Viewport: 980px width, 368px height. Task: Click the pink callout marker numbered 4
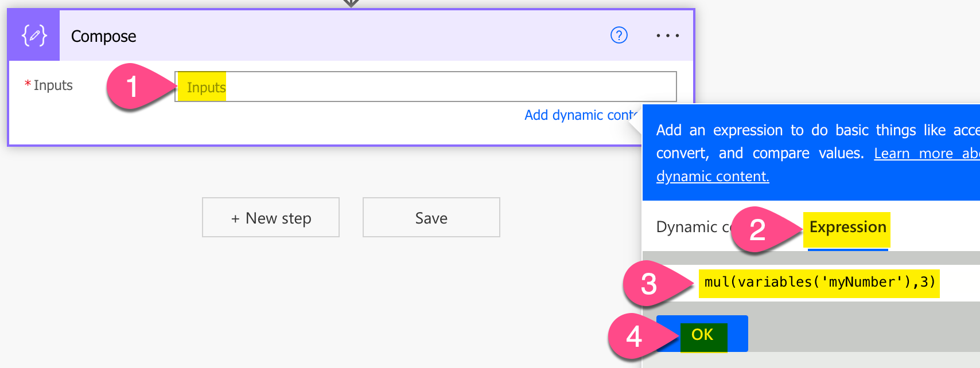point(634,336)
